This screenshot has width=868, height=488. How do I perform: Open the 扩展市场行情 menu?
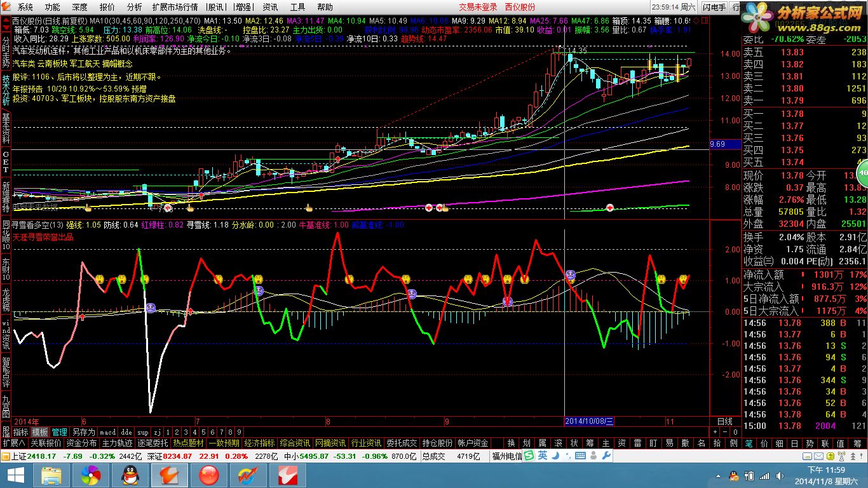pos(175,7)
